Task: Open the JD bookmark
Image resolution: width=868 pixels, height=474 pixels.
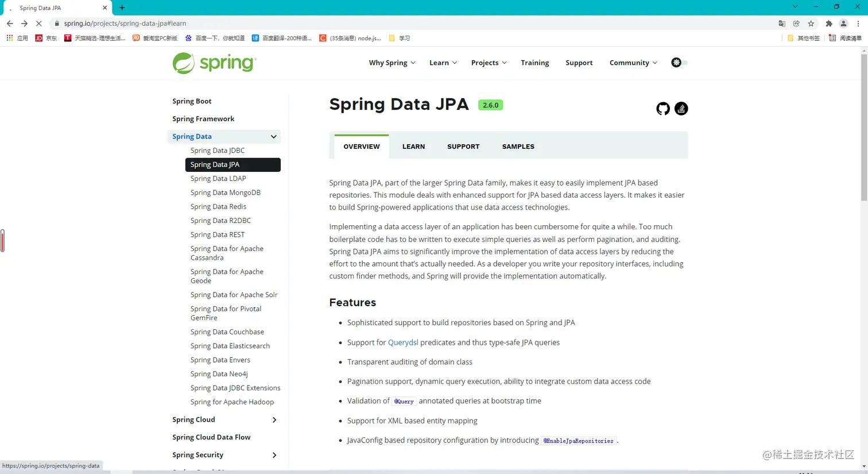Action: (x=46, y=38)
